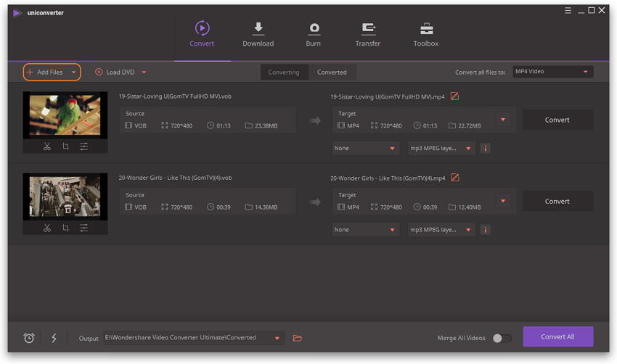
Task: Click the Convert All button
Action: pos(558,336)
